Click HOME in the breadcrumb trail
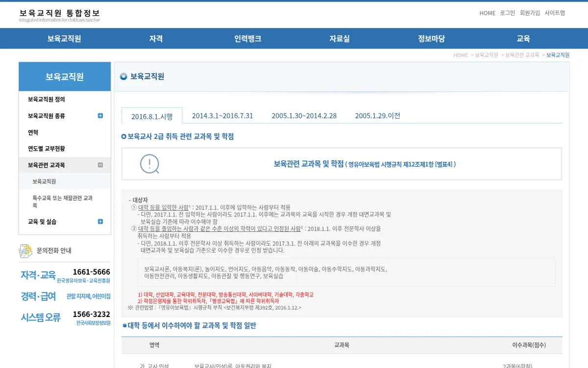 (461, 55)
